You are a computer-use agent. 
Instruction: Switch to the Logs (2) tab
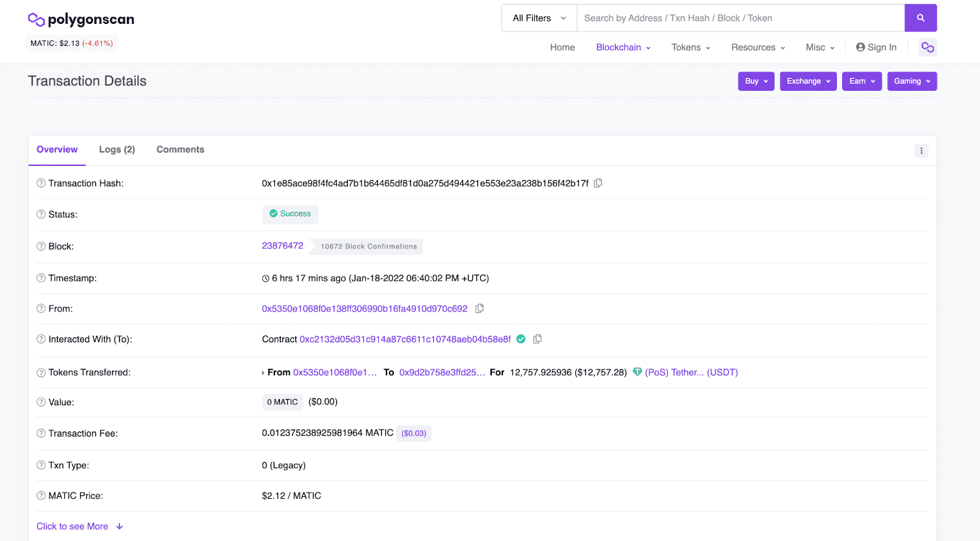[117, 149]
